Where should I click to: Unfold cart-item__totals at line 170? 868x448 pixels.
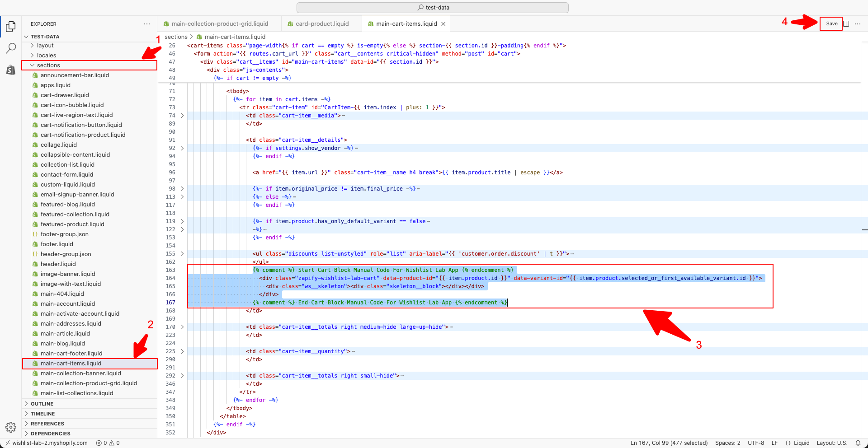182,327
